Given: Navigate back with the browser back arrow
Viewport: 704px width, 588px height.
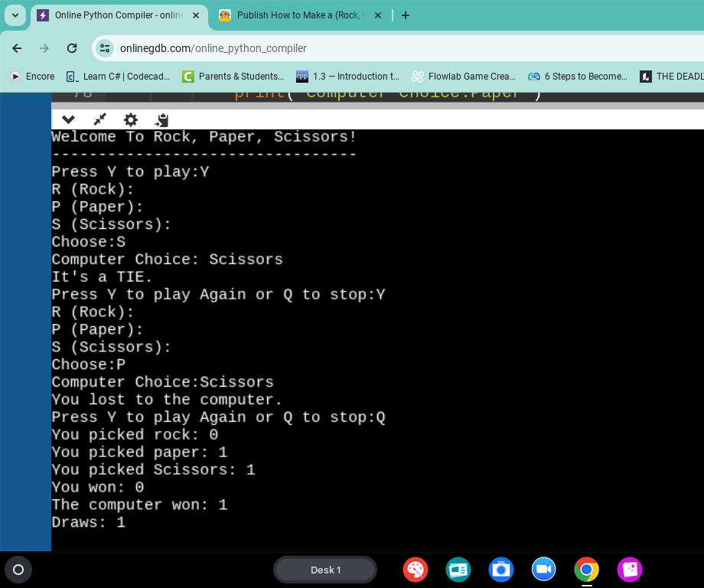Looking at the screenshot, I should (x=17, y=47).
